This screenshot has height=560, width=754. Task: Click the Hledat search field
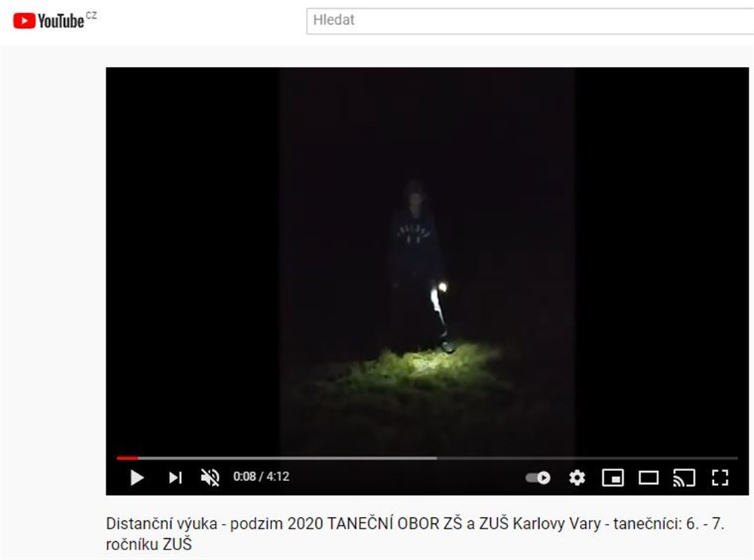click(530, 20)
